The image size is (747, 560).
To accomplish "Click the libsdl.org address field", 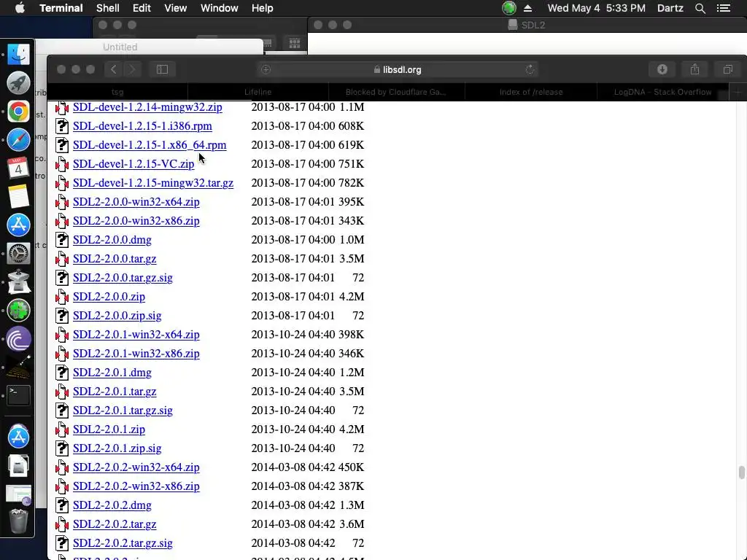I will tap(398, 69).
